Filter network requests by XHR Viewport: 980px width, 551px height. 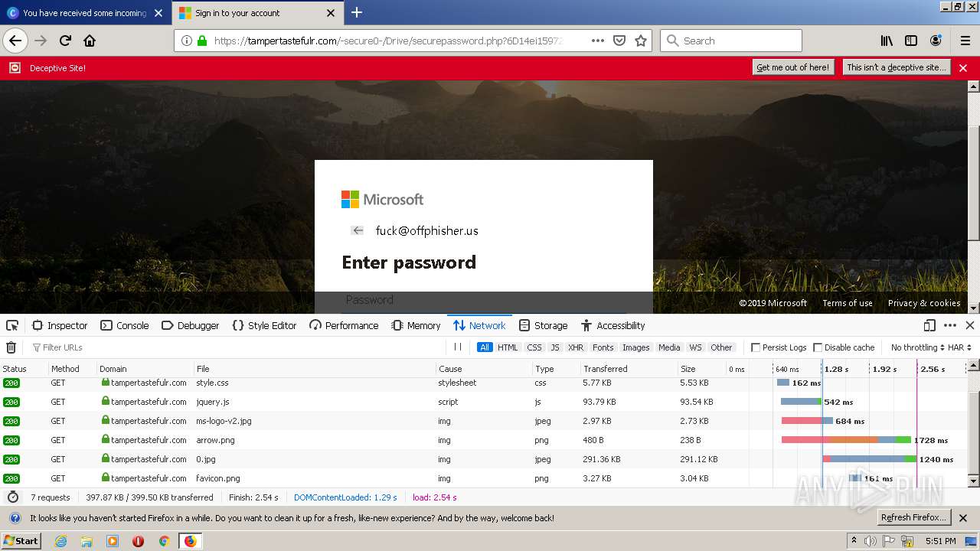[x=576, y=347]
